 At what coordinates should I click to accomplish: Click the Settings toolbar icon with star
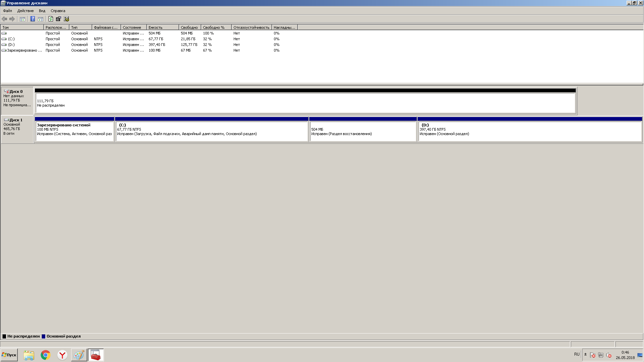tap(66, 19)
